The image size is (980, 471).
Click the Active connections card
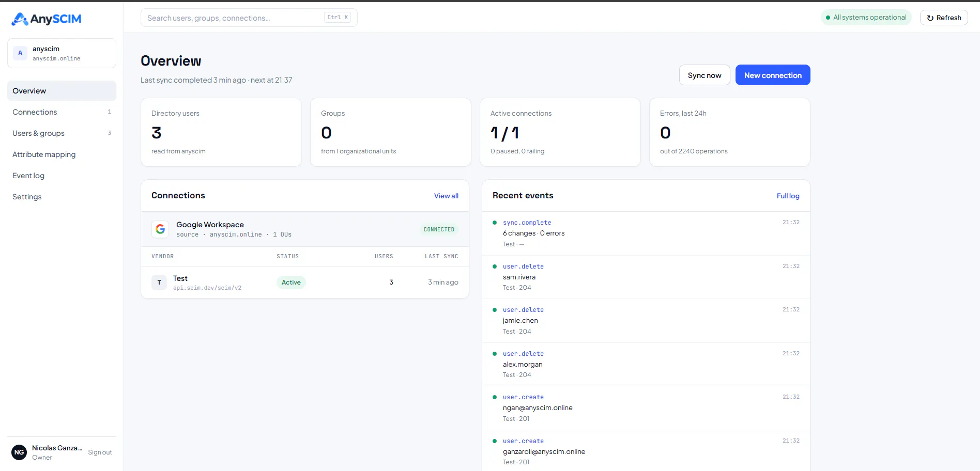click(x=560, y=132)
